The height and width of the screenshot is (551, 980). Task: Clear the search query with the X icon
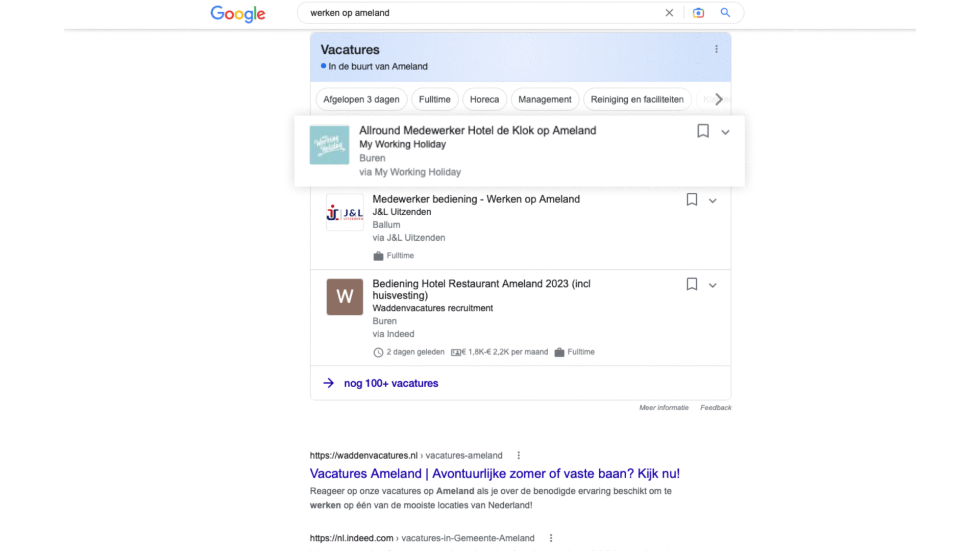669,13
